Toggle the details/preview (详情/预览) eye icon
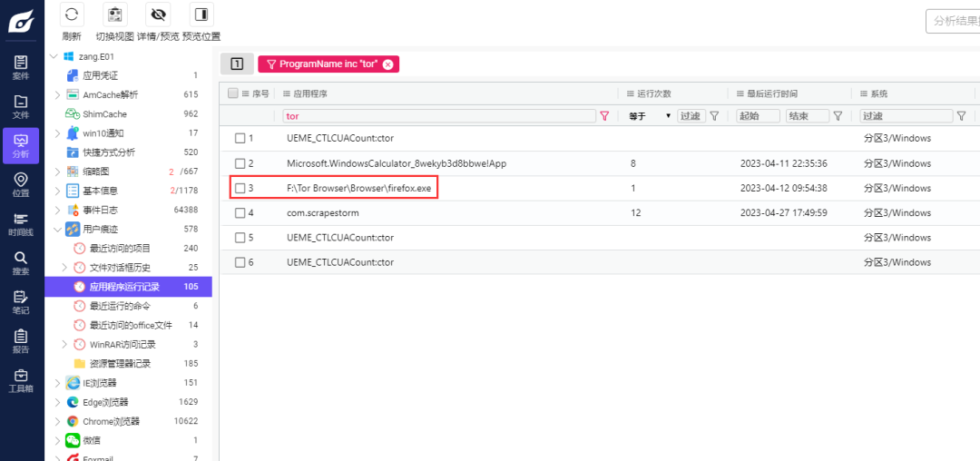The height and width of the screenshot is (461, 980). pyautogui.click(x=158, y=15)
